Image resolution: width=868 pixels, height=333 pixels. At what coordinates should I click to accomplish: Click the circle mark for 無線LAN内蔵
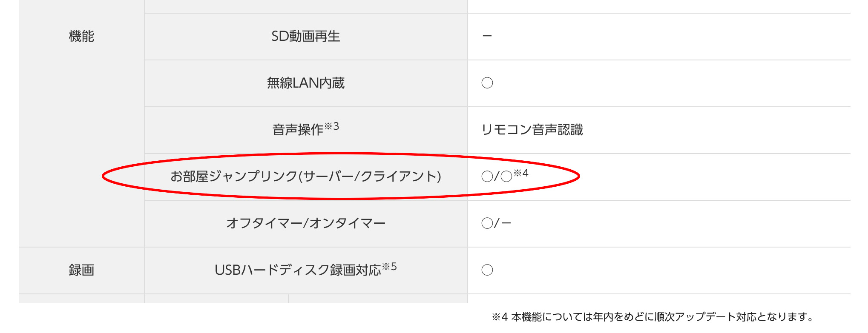pyautogui.click(x=487, y=83)
